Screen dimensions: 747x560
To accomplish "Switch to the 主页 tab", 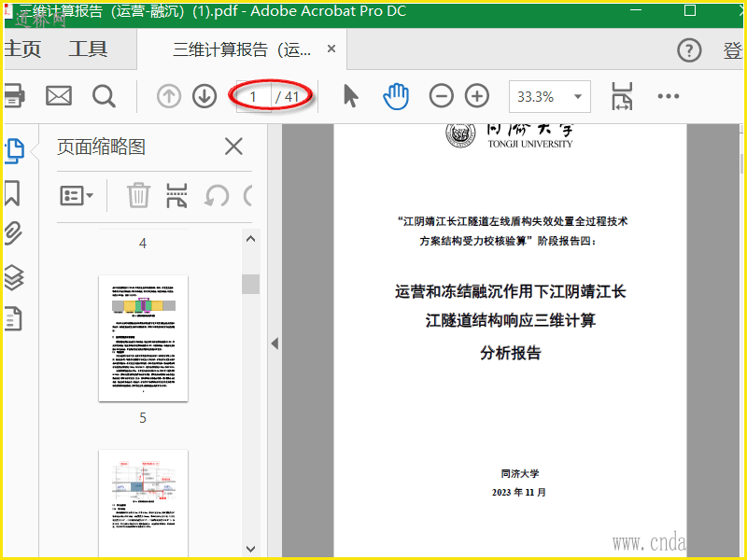I will (x=22, y=49).
